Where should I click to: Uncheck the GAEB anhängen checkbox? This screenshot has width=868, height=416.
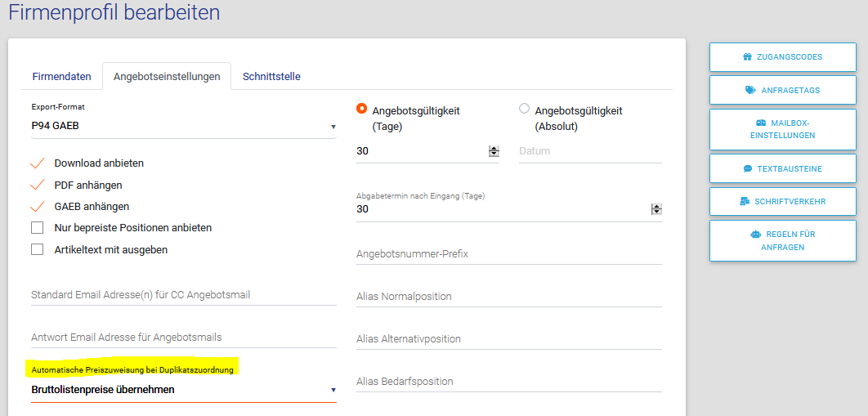tap(37, 207)
